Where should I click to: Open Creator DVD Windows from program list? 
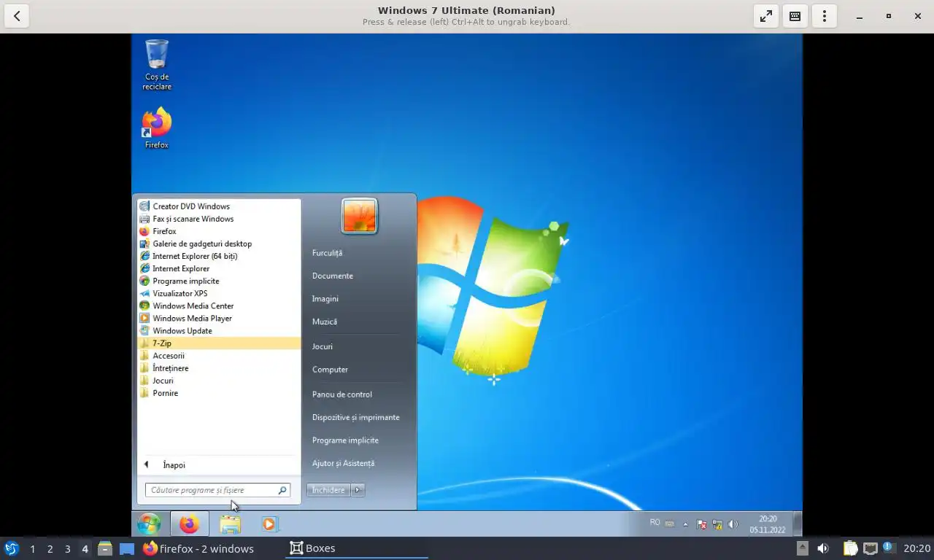[219, 206]
